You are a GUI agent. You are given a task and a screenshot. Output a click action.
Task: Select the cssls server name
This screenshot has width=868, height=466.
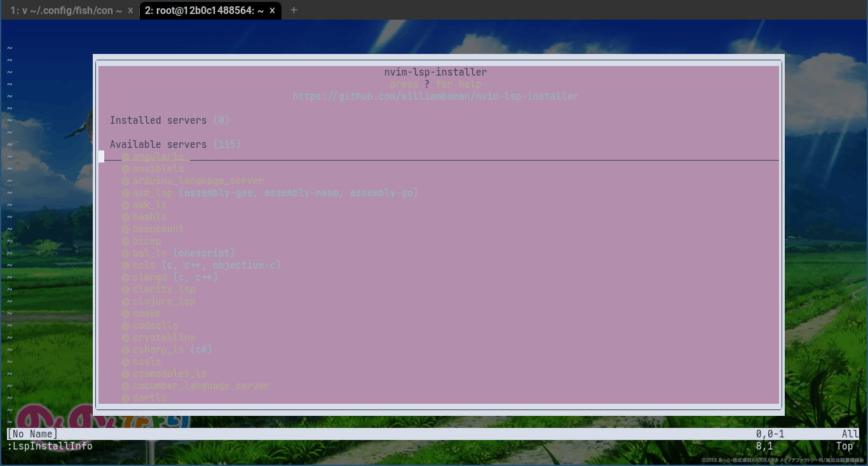point(147,362)
